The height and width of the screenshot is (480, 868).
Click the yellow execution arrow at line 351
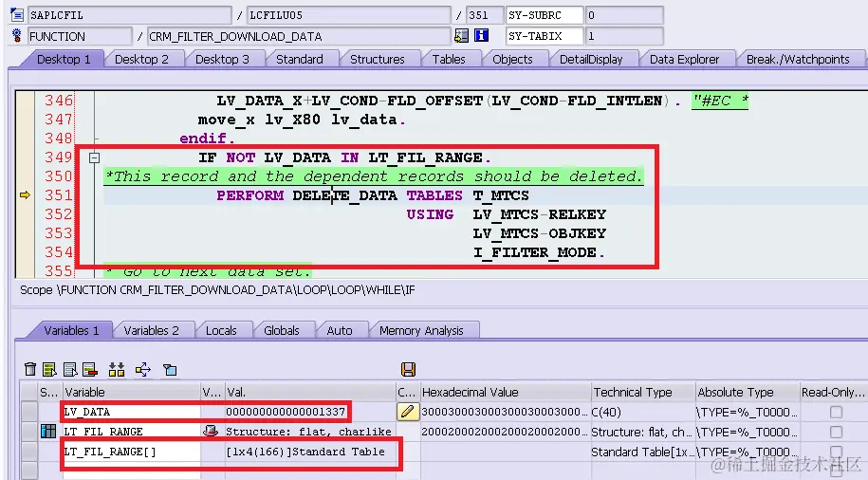pyautogui.click(x=25, y=194)
